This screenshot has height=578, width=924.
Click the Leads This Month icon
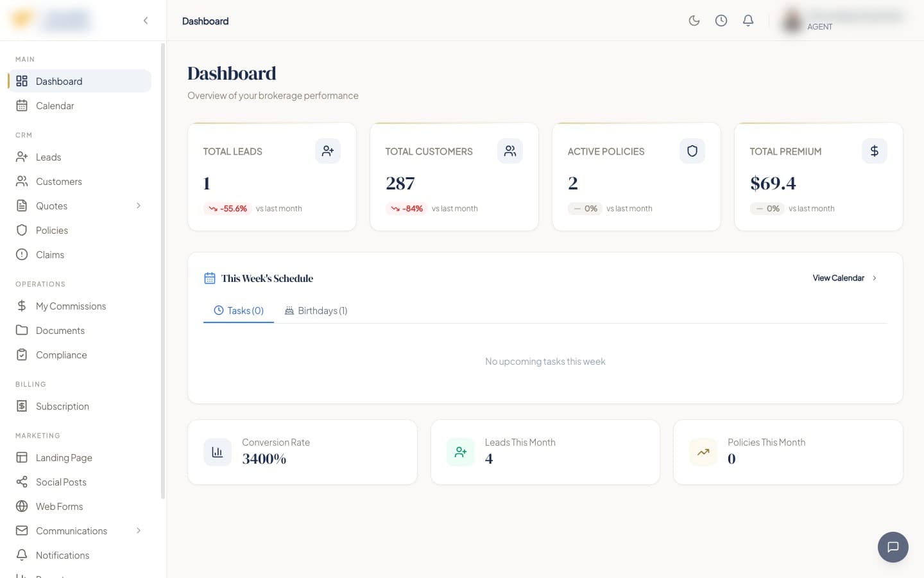[x=461, y=452]
